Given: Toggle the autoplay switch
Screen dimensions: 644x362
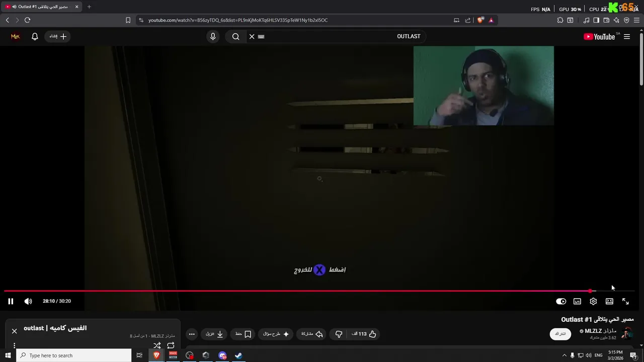Looking at the screenshot, I should click(561, 301).
